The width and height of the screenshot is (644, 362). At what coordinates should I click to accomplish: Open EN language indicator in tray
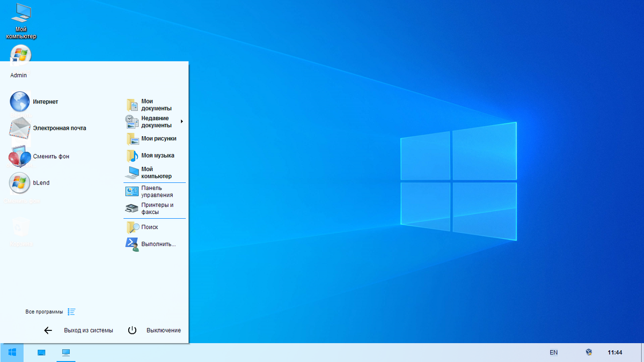(x=553, y=352)
